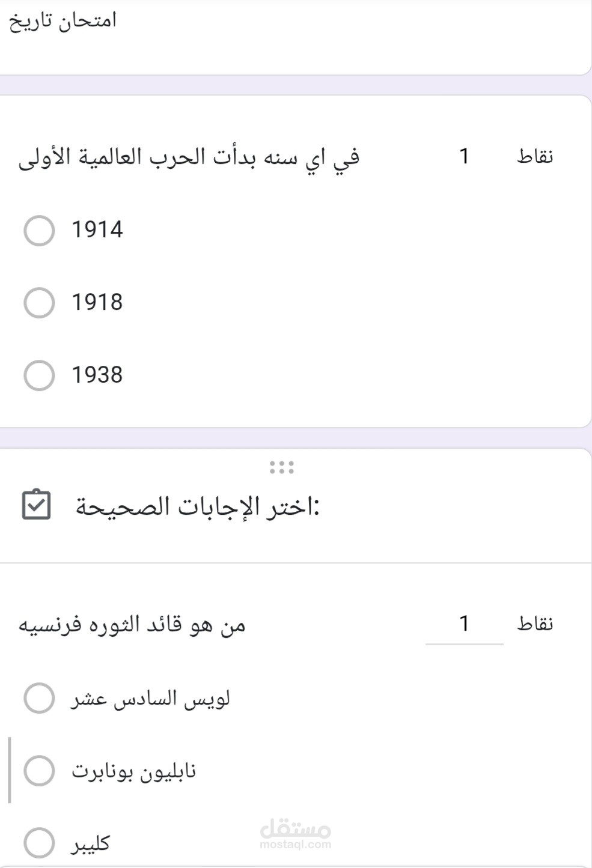The height and width of the screenshot is (868, 592).
Task: Choose كليبر radio option
Action: pyautogui.click(x=39, y=843)
